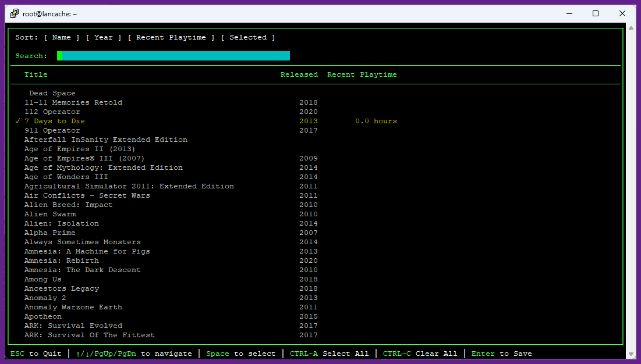Click the ESC to Quit hint
The height and width of the screenshot is (364, 641).
[36, 354]
